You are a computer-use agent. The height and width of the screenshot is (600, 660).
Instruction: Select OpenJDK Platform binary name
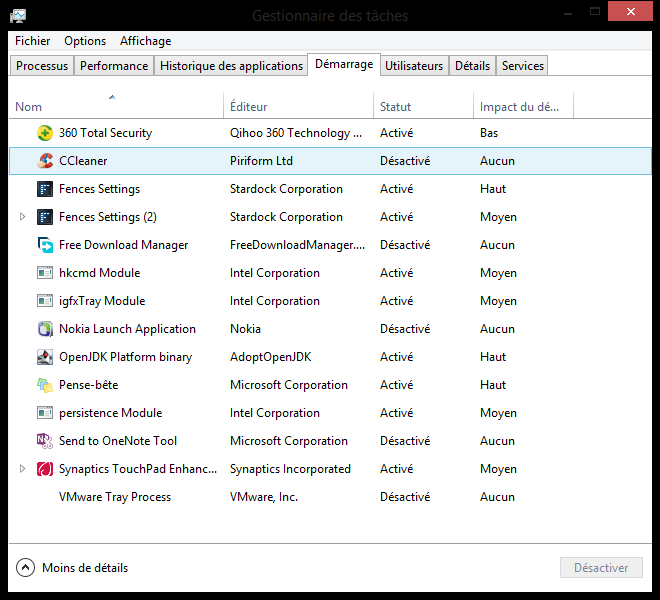pos(125,357)
